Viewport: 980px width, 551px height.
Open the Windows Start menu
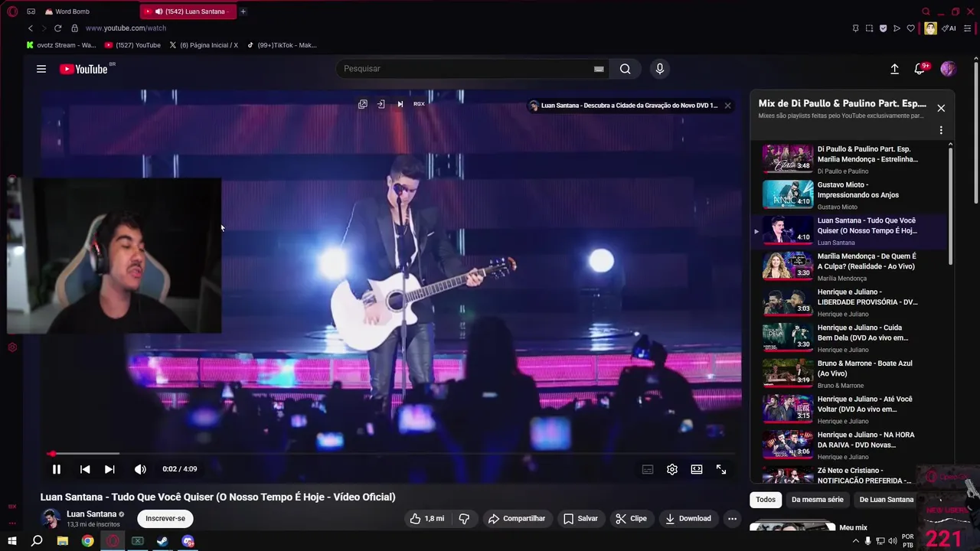[x=12, y=541]
